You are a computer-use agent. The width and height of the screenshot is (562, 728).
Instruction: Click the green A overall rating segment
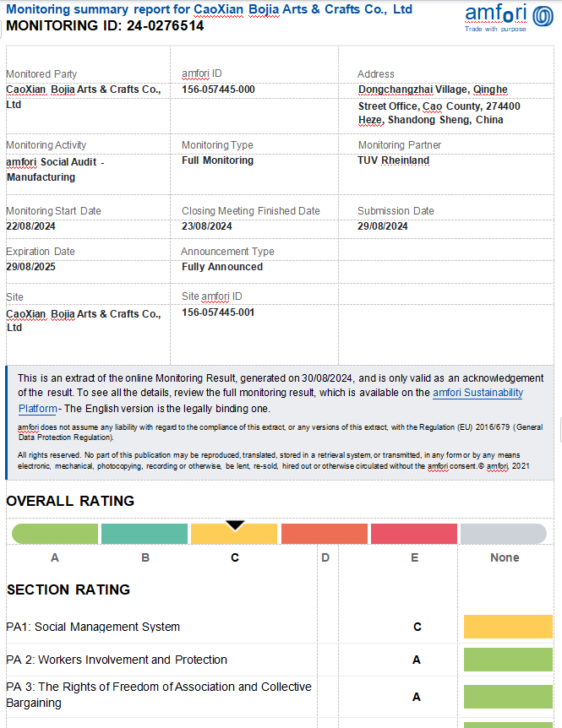(x=56, y=534)
